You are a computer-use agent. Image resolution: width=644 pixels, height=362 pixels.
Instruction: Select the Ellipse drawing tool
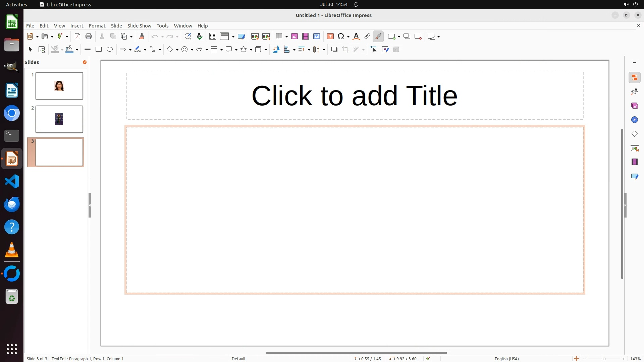tap(110, 50)
